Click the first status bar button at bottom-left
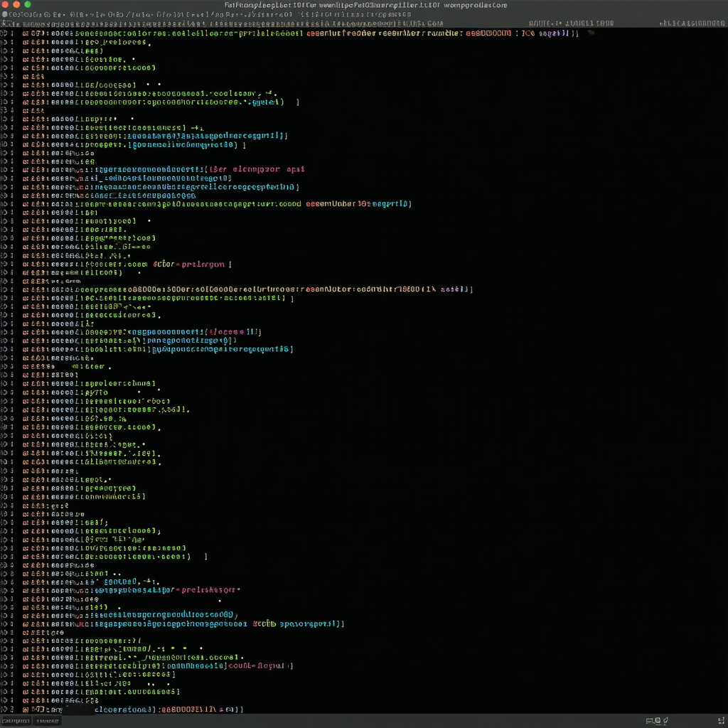 [15, 721]
